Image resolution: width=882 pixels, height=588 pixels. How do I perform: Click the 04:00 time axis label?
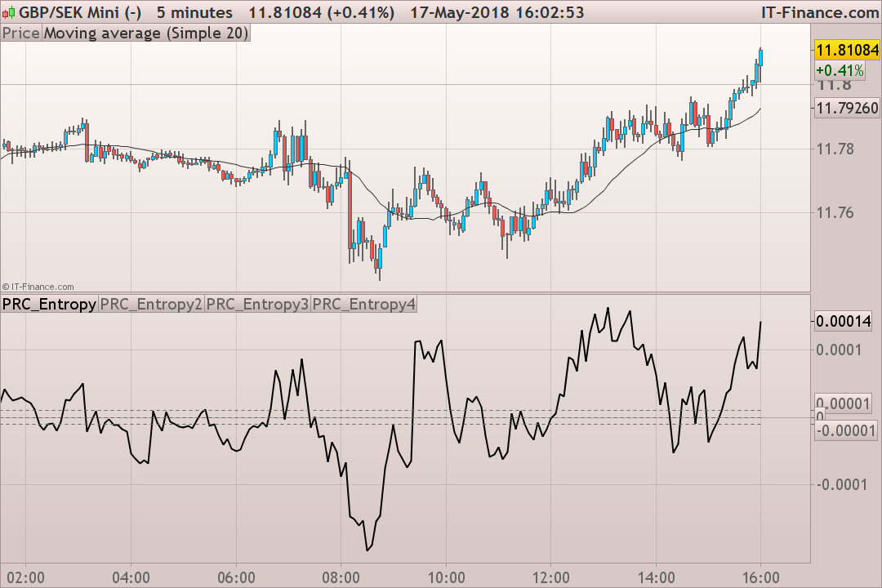click(131, 578)
